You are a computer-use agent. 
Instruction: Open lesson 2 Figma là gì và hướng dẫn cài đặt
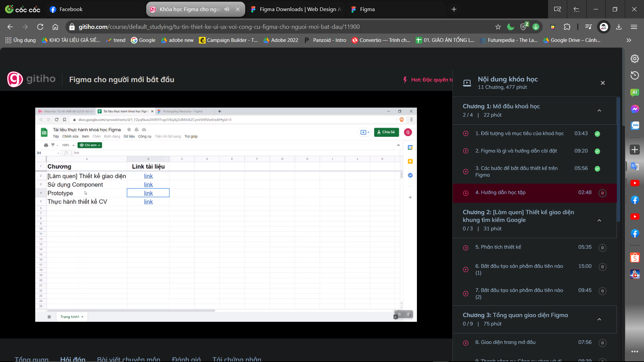point(516,151)
